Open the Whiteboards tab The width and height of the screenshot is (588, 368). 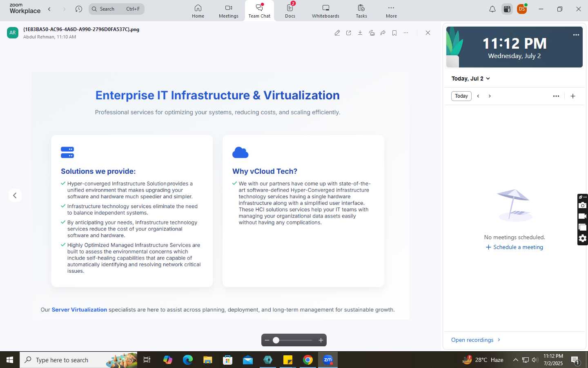[x=325, y=11]
